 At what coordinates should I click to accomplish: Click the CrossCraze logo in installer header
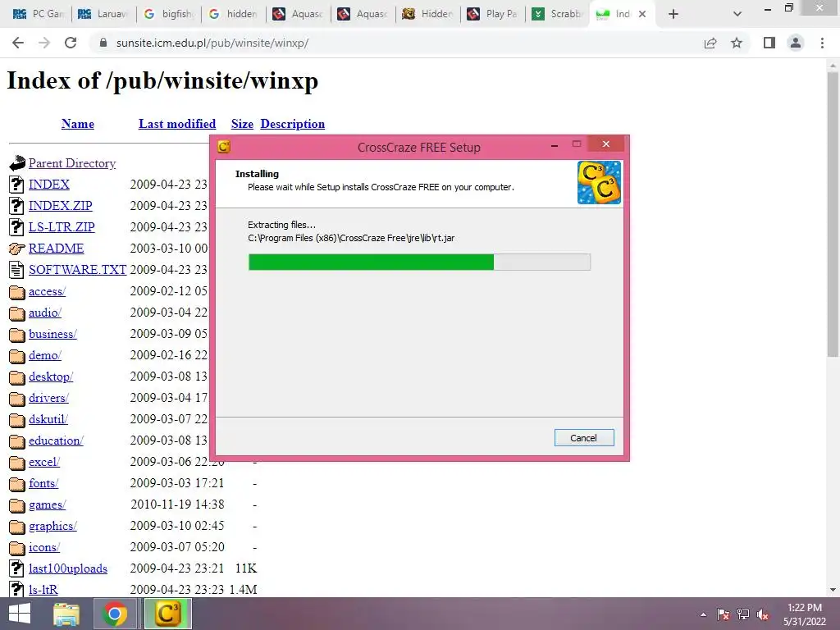[x=599, y=183]
